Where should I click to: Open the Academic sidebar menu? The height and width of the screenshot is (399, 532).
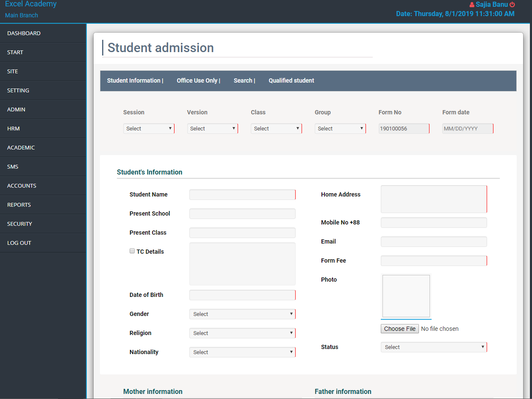(x=21, y=147)
